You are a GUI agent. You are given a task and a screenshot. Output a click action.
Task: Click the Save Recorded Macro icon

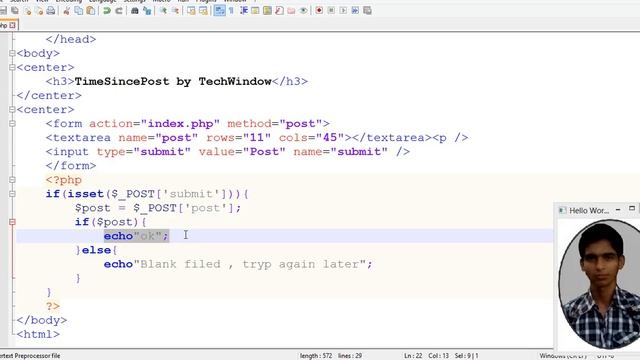(x=367, y=11)
